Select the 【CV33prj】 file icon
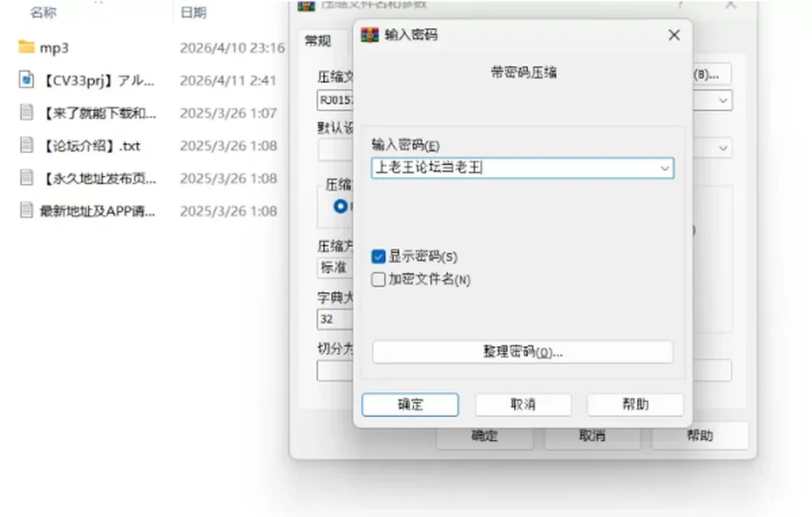Image resolution: width=812 pixels, height=517 pixels. coord(26,80)
